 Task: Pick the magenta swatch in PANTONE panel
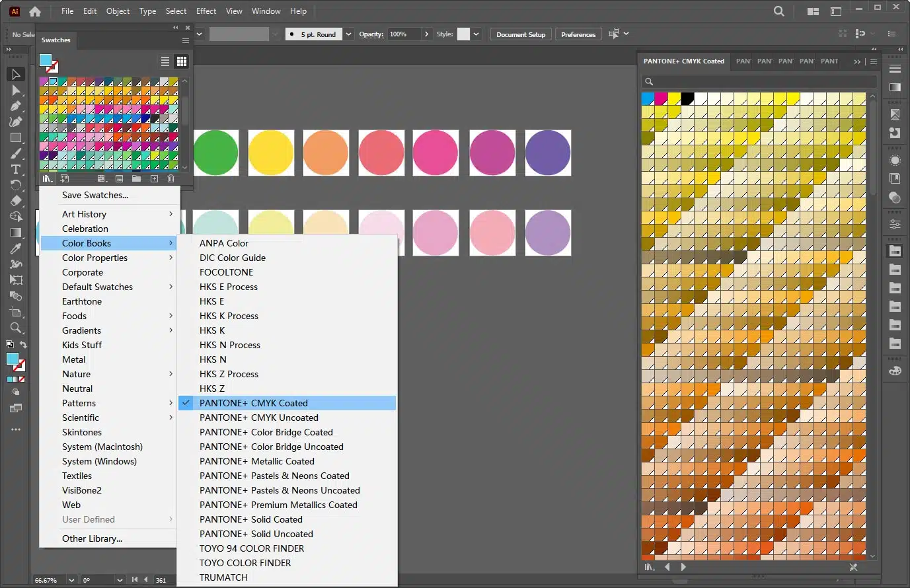pyautogui.click(x=661, y=99)
